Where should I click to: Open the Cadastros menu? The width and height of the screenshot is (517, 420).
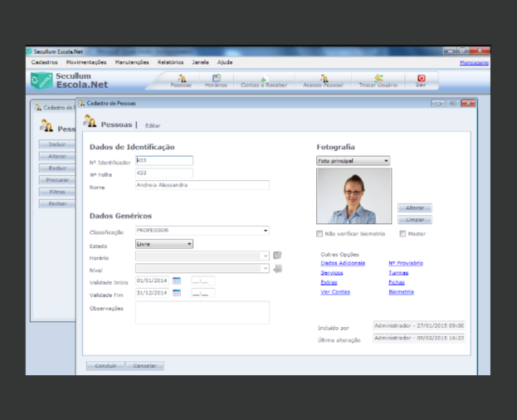pyautogui.click(x=44, y=62)
